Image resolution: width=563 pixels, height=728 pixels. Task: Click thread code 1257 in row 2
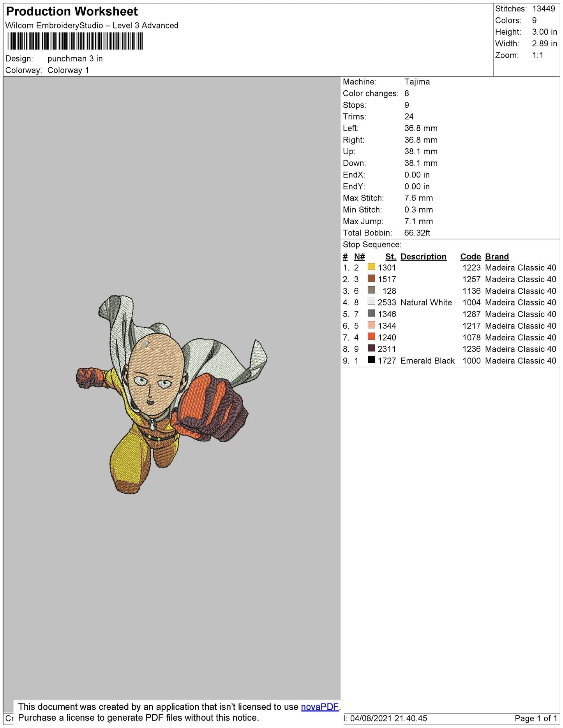click(x=471, y=280)
